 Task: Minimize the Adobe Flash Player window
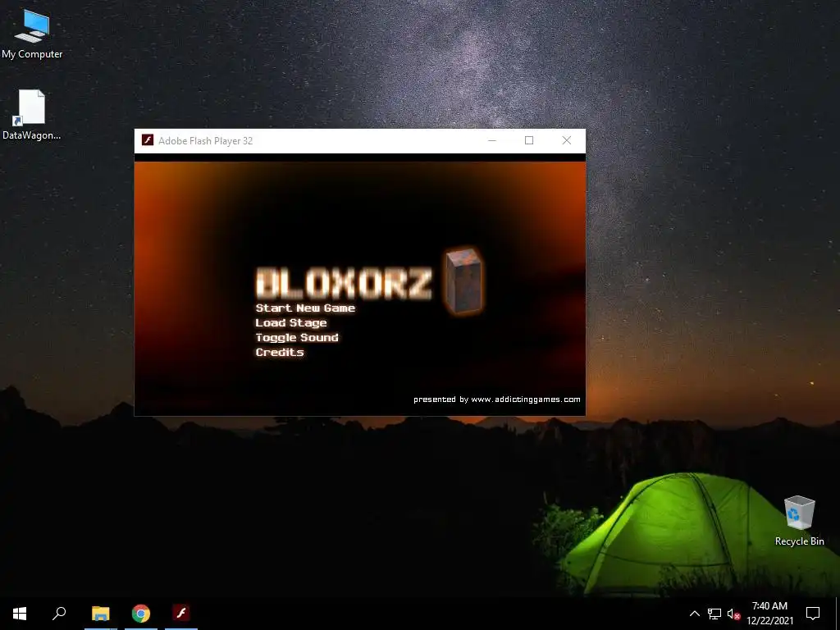492,140
